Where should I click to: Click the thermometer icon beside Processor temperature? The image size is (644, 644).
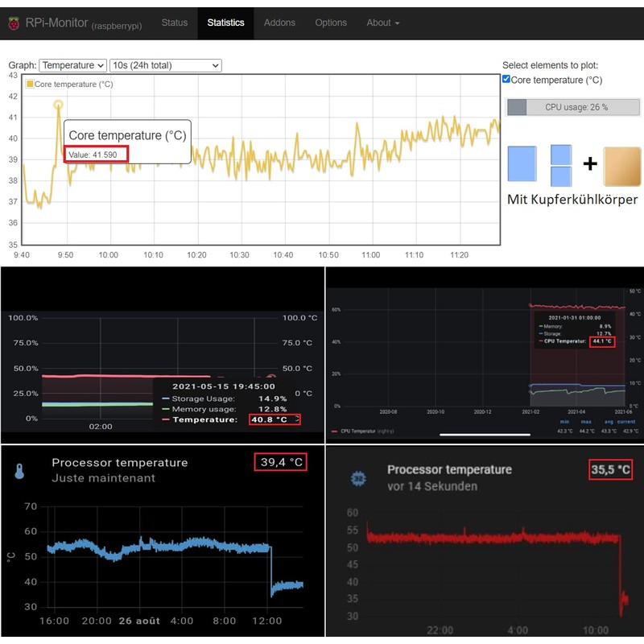point(19,471)
